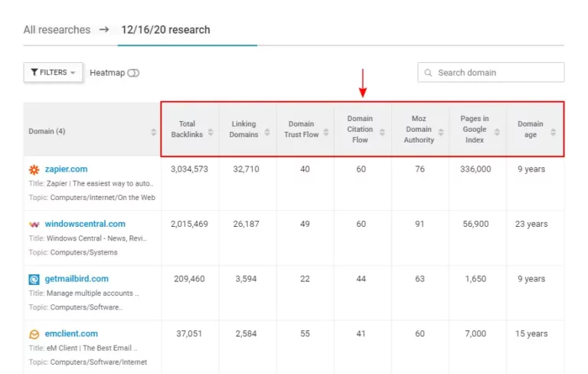Click the zapier.com favicon icon
This screenshot has width=588, height=374.
(x=34, y=169)
